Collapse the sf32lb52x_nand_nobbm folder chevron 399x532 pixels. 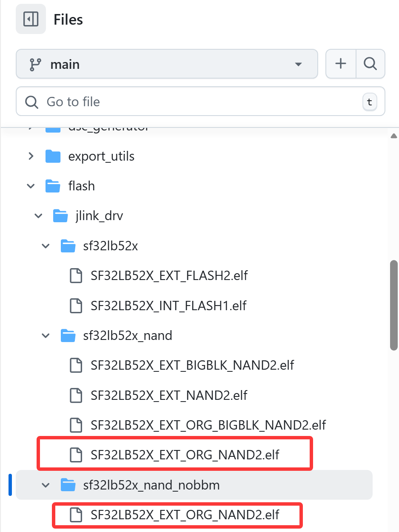pyautogui.click(x=46, y=485)
